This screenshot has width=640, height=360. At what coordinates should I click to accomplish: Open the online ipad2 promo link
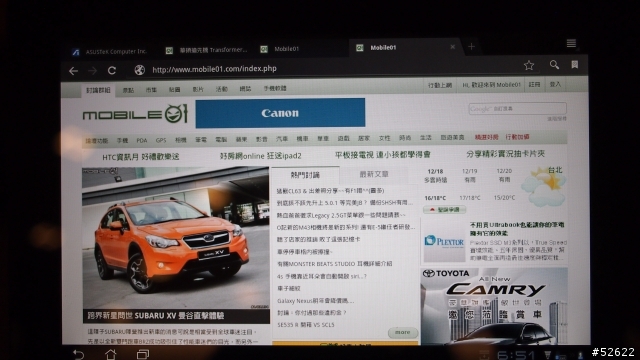click(x=260, y=156)
